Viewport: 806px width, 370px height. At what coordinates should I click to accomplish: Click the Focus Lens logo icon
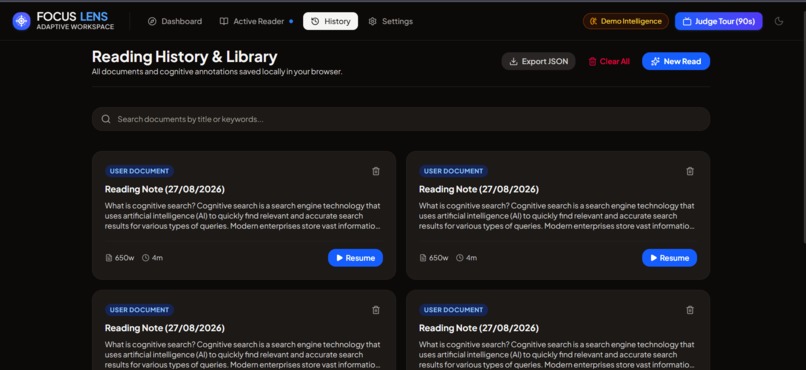21,21
